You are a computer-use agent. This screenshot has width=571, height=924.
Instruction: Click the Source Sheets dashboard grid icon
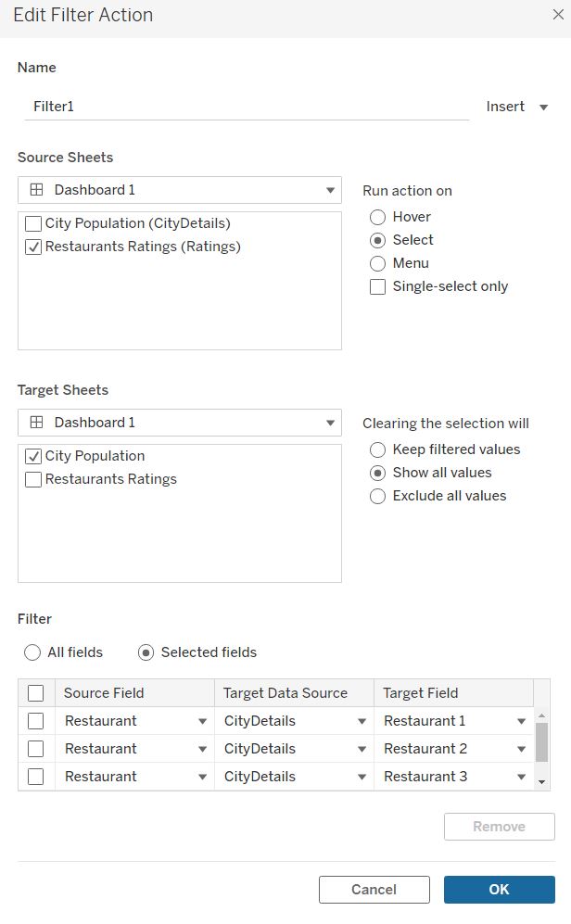[x=37, y=190]
